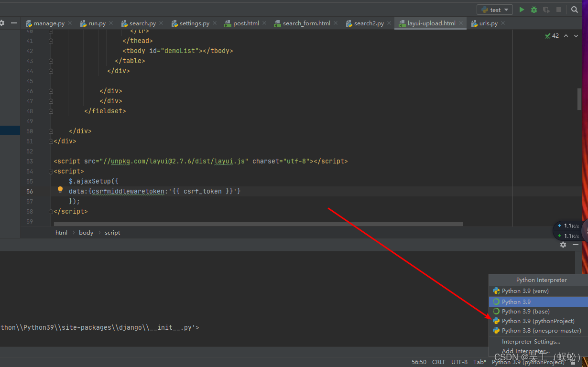Click the inspection checkmark showing 42
The width and height of the screenshot is (588, 367).
click(x=552, y=36)
